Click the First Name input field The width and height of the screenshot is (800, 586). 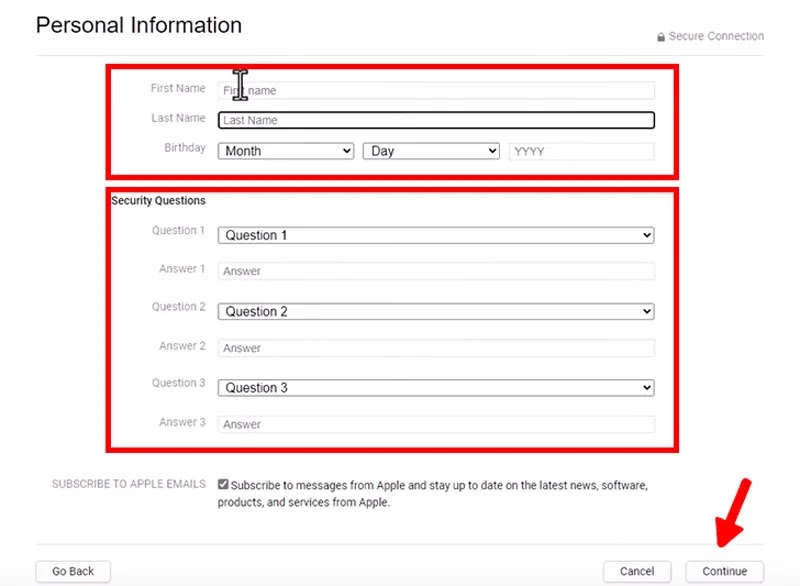436,90
